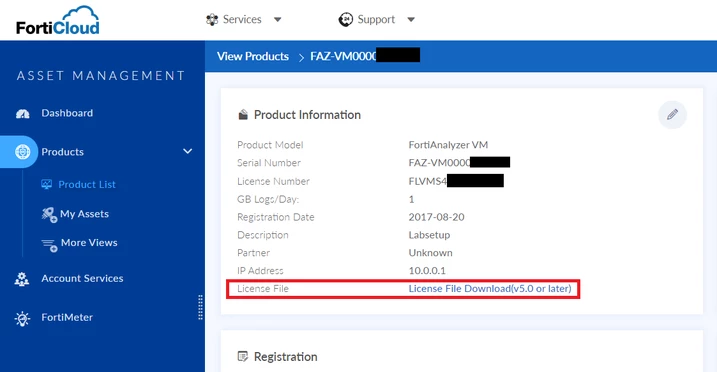The width and height of the screenshot is (717, 372).
Task: Click the Account Services people icon
Action: 21,279
